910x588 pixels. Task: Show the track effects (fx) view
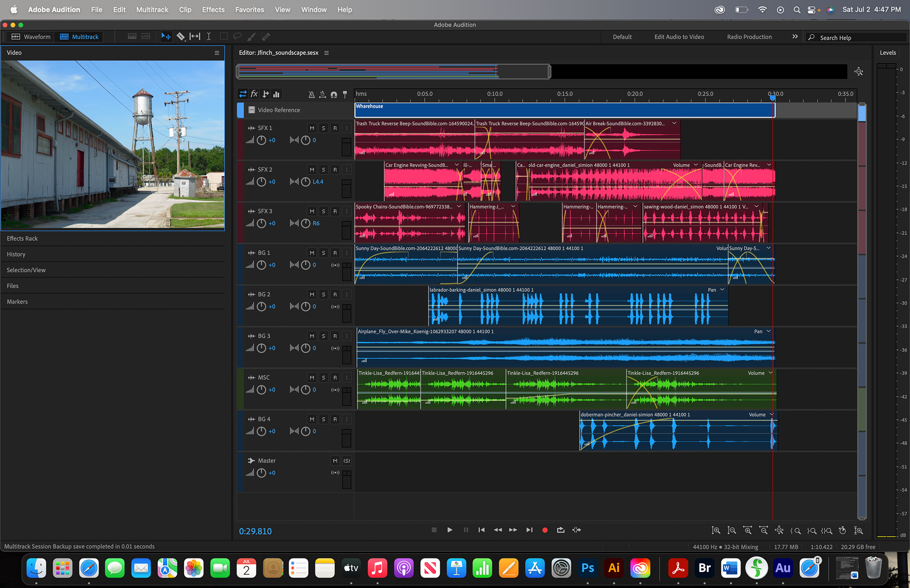tap(254, 94)
